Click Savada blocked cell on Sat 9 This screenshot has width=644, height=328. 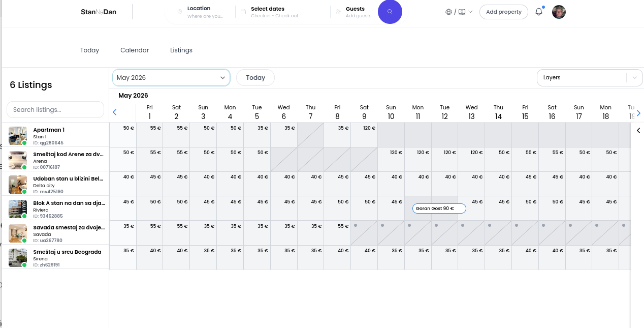[364, 232]
